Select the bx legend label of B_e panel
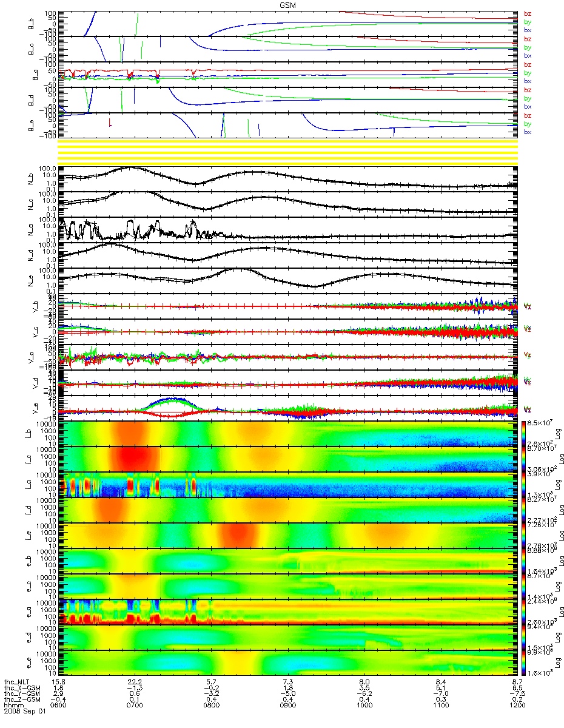 (x=528, y=132)
